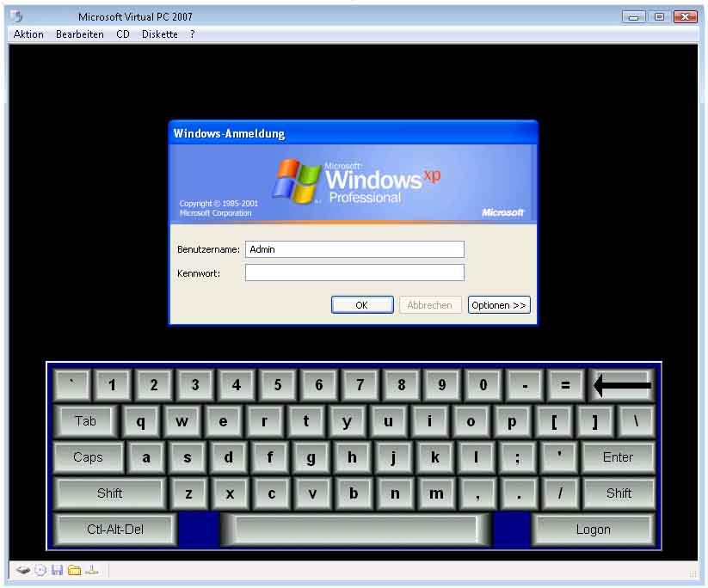The height and width of the screenshot is (588, 708).
Task: Tap the minus key
Action: click(525, 385)
